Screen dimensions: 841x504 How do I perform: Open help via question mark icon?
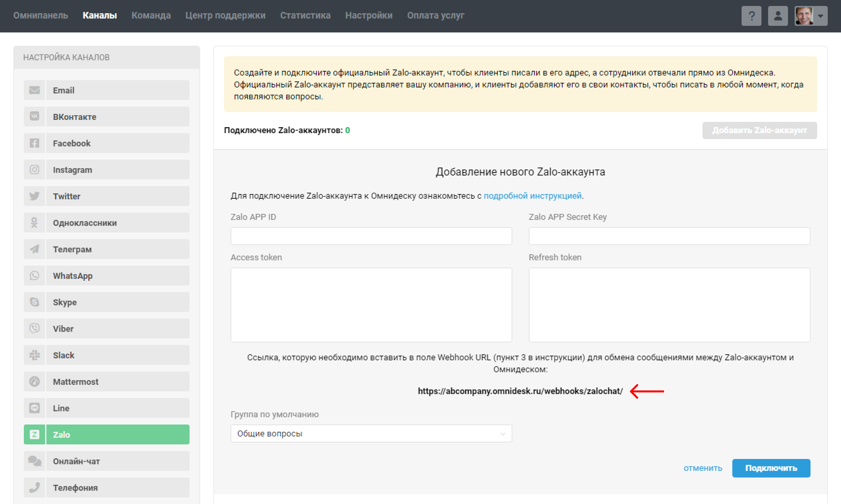coord(751,16)
